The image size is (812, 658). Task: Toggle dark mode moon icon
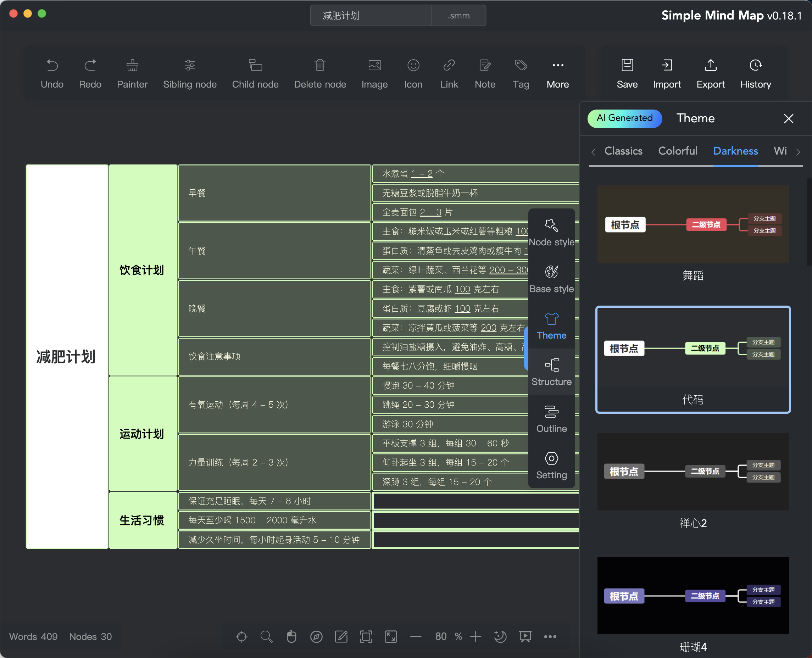point(500,636)
